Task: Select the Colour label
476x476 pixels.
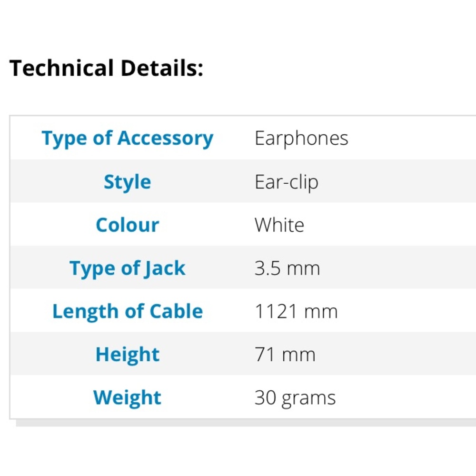Action: [128, 225]
